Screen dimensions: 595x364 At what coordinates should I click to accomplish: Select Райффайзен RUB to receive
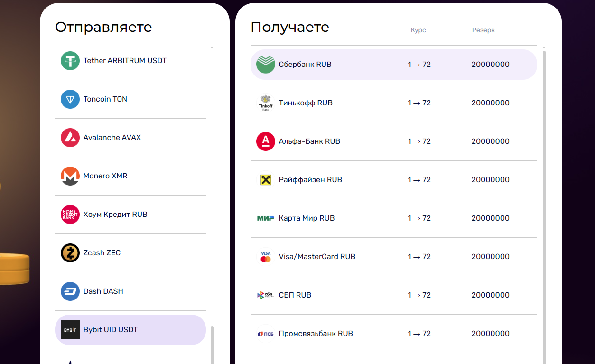(x=394, y=180)
